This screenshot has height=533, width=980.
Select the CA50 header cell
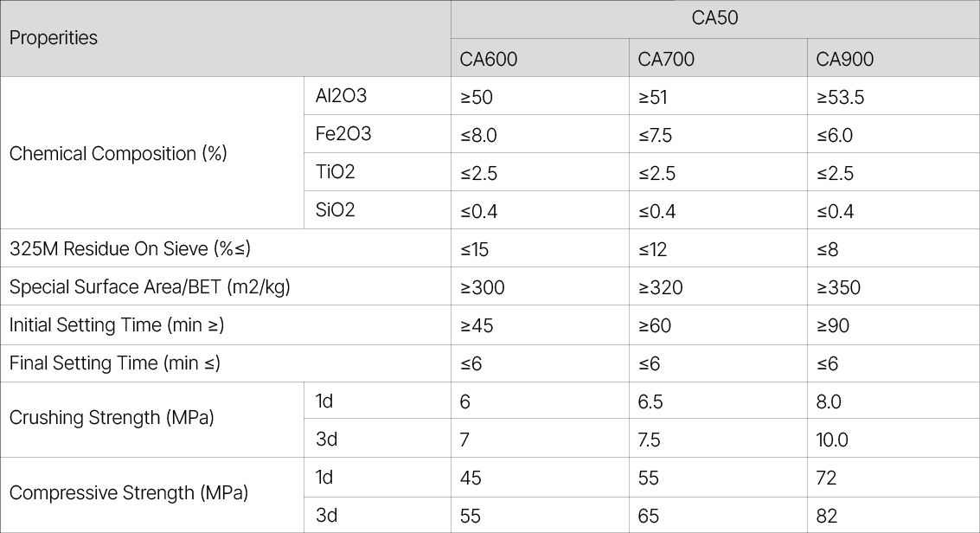tap(714, 18)
